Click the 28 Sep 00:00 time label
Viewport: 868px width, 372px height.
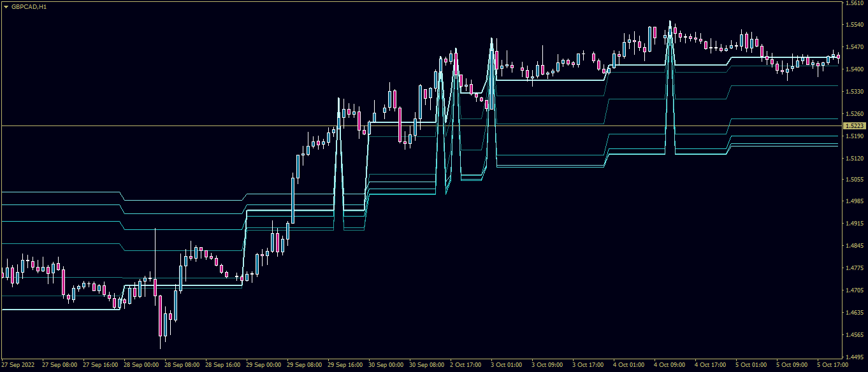point(141,366)
